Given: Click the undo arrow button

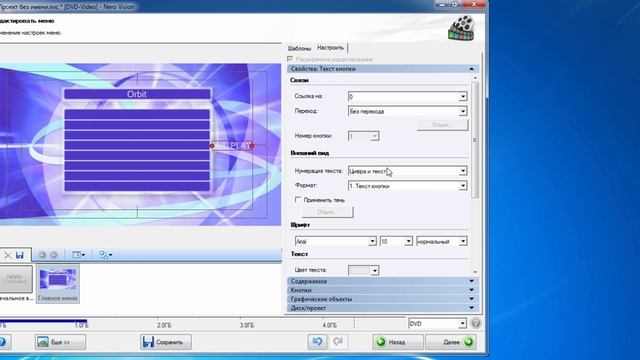Looking at the screenshot, I should click(317, 342).
